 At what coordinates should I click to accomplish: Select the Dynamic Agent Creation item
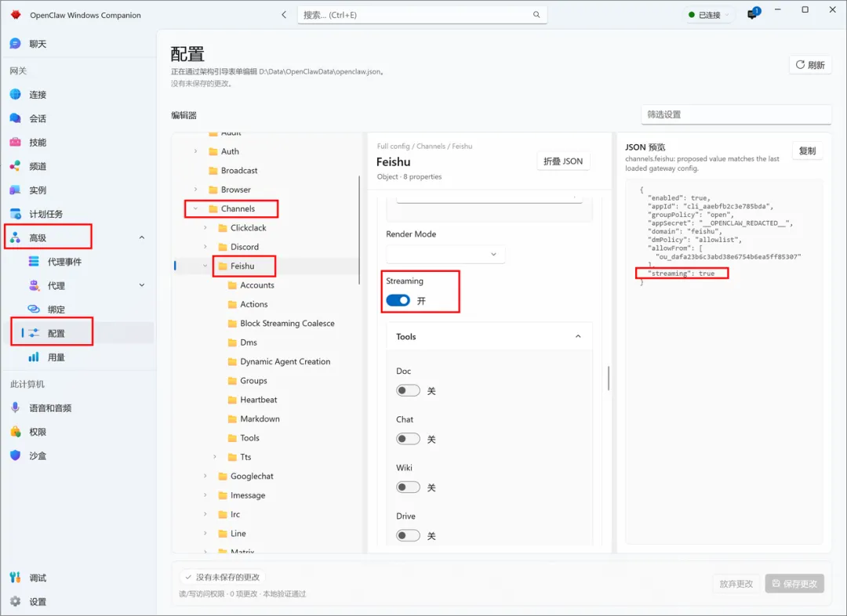[285, 362]
